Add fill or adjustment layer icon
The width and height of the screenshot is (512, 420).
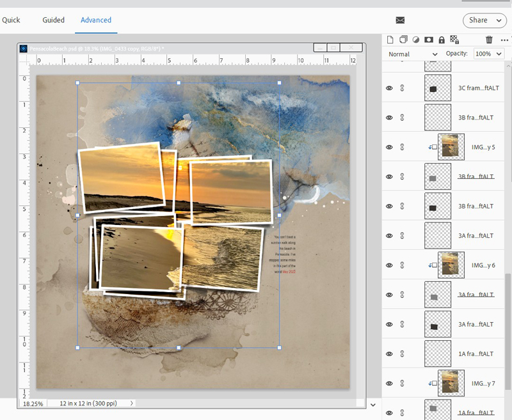(x=415, y=40)
